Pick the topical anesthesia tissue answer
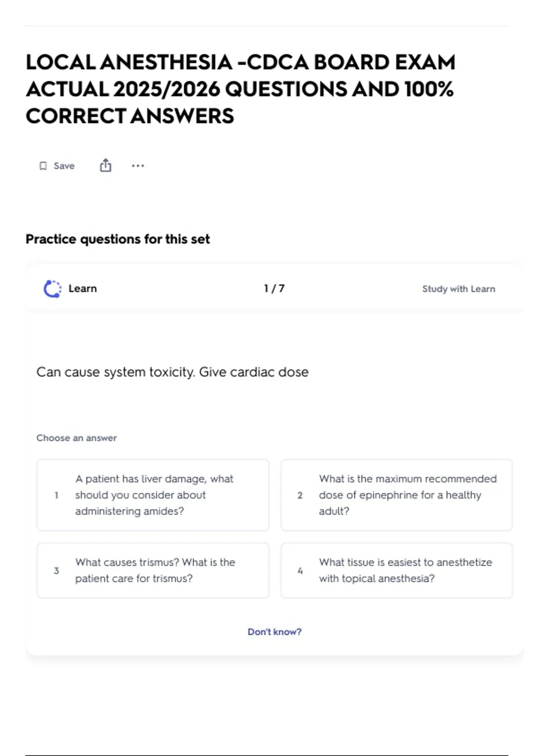This screenshot has width=534, height=756. point(405,570)
